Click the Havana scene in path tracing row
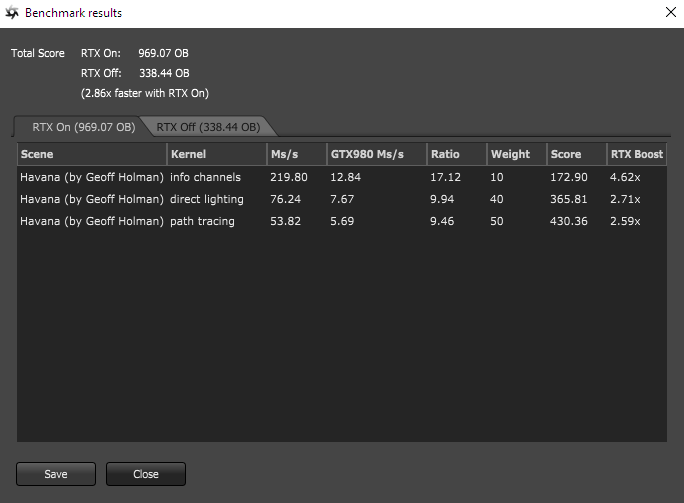 [x=92, y=221]
